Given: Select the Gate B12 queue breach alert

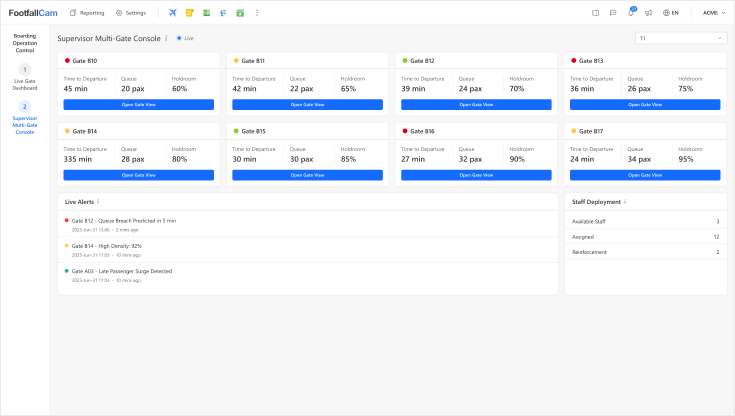Looking at the screenshot, I should point(124,221).
